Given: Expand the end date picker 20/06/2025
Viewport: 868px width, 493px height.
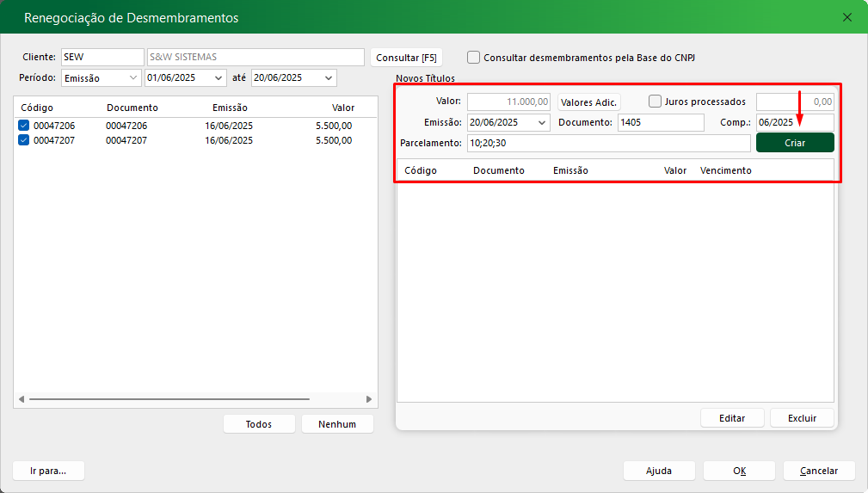Looking at the screenshot, I should [x=328, y=78].
